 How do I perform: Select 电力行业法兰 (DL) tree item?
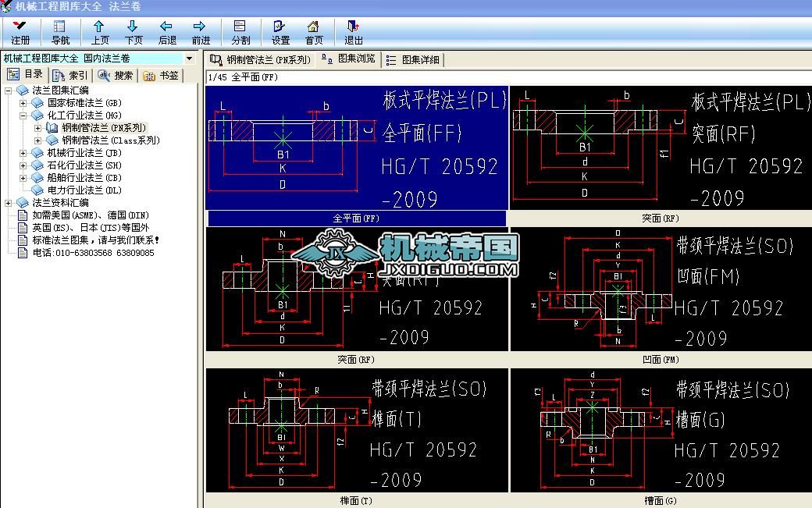84,190
